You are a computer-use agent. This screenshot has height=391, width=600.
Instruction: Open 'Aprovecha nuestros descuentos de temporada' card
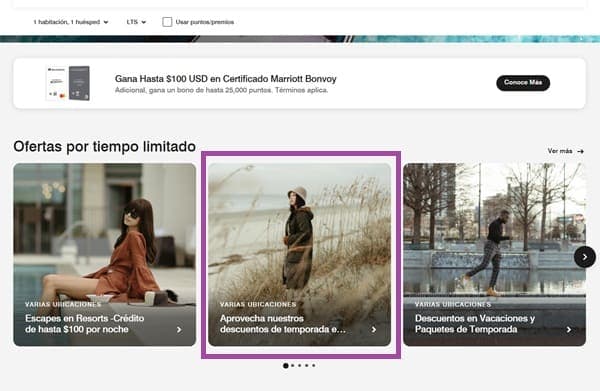[x=299, y=254]
